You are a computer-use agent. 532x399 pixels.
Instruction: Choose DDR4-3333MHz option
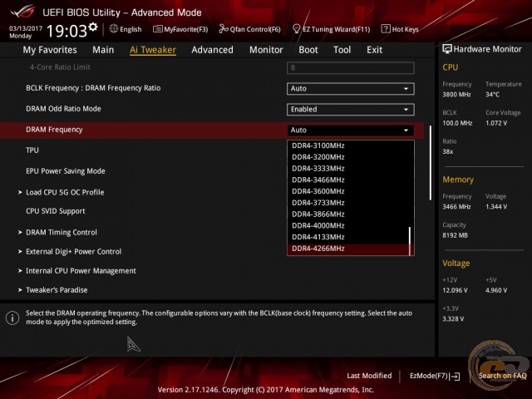[349, 169]
